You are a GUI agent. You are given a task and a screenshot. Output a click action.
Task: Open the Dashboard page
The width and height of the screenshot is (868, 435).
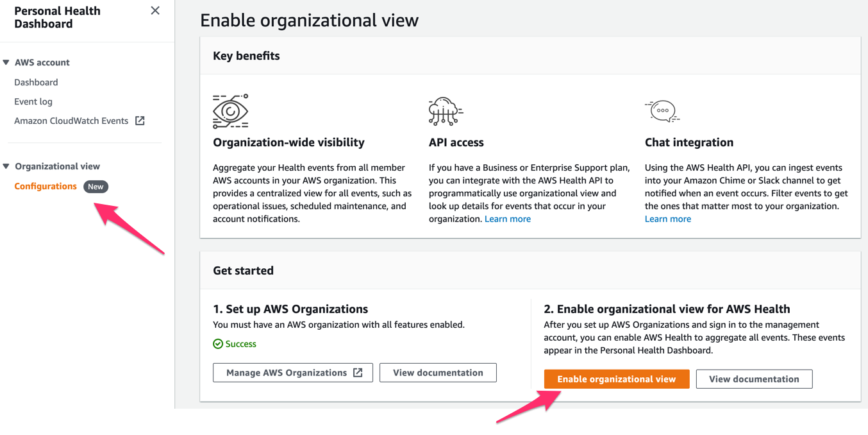coord(36,82)
